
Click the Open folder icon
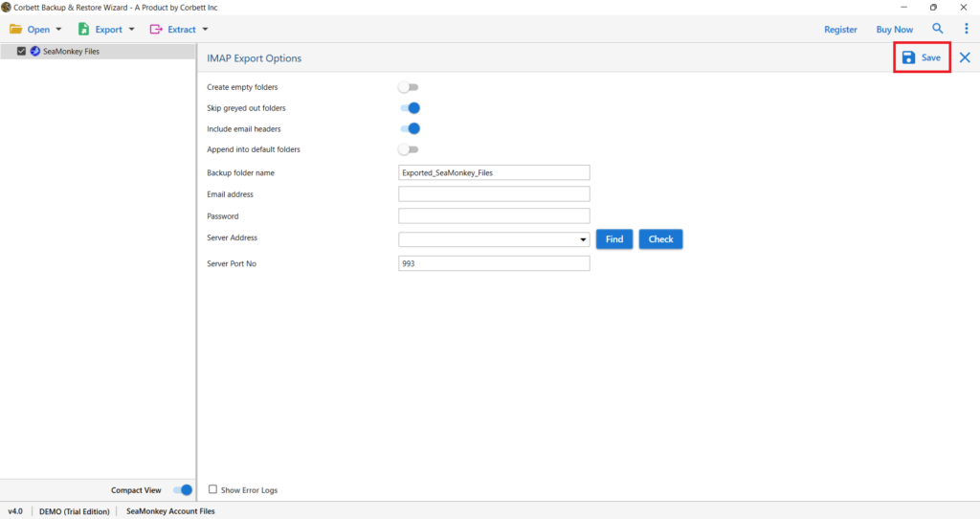(x=15, y=30)
